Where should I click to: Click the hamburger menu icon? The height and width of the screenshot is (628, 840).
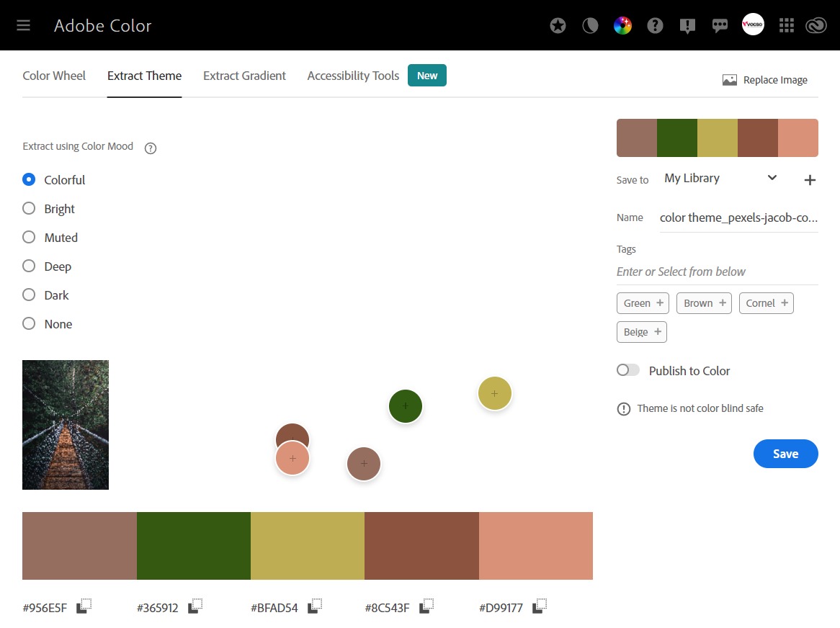tap(23, 25)
